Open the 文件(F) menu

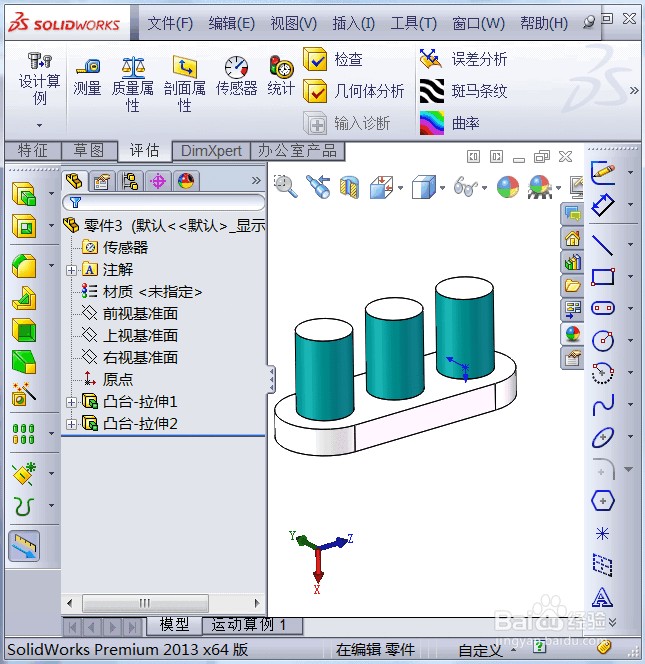[170, 23]
